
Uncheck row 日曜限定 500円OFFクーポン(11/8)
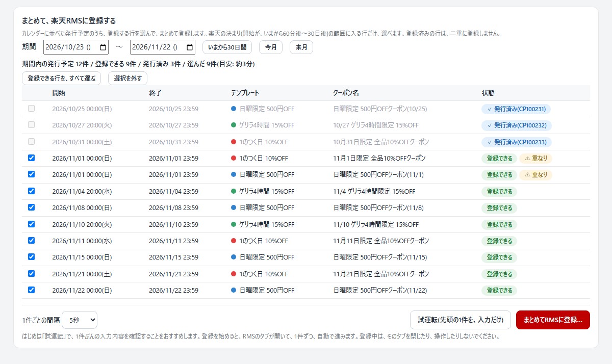[32, 207]
